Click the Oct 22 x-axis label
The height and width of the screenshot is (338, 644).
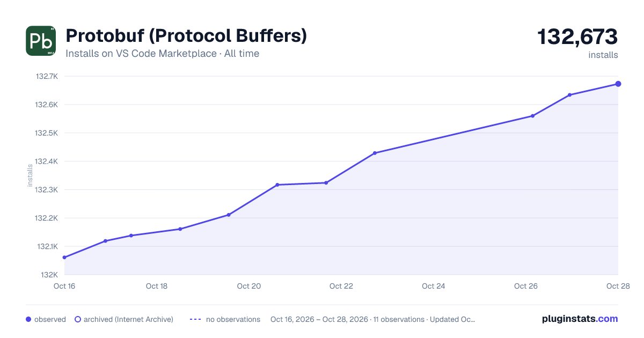pos(341,286)
